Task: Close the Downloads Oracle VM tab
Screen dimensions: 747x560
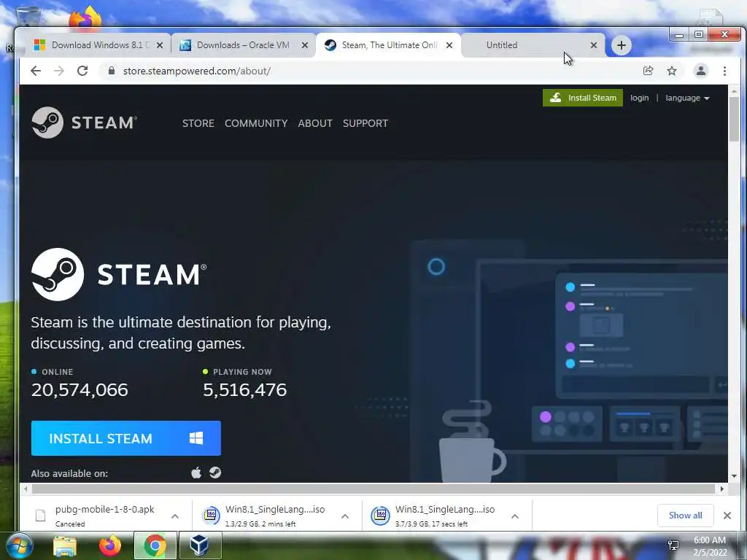Action: tap(305, 45)
